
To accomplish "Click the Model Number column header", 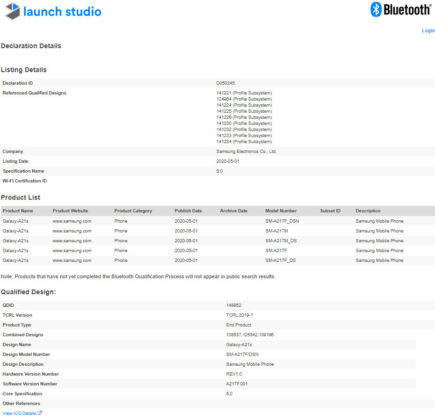I will click(281, 211).
